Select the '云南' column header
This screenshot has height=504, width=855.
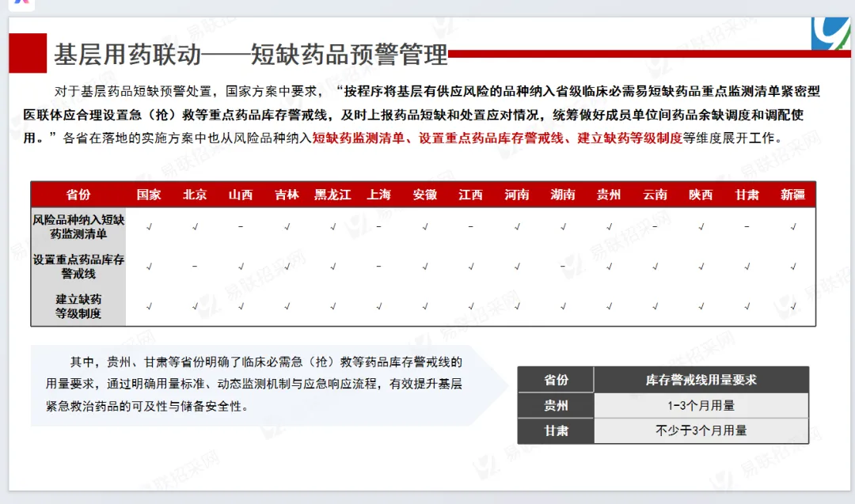(655, 195)
